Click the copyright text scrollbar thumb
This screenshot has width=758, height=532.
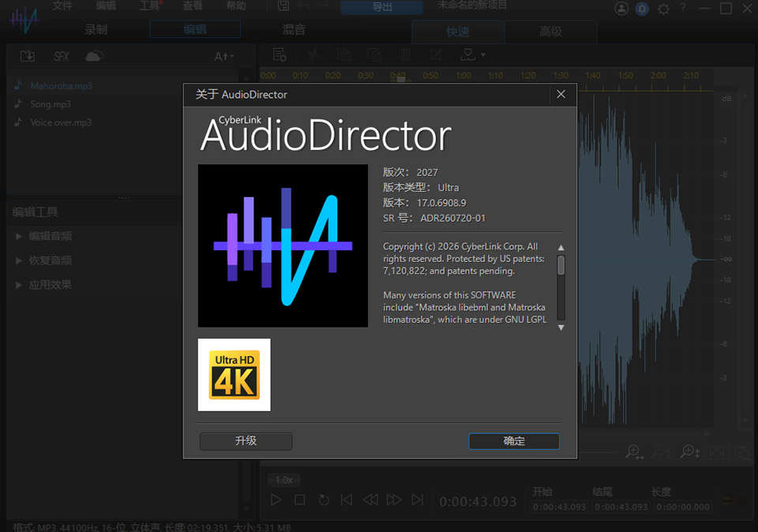coord(561,265)
